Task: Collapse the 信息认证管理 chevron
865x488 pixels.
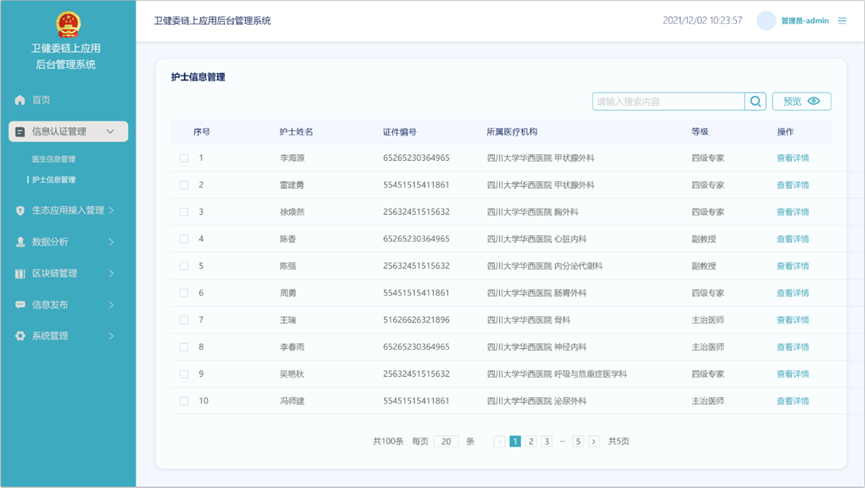Action: tap(110, 132)
